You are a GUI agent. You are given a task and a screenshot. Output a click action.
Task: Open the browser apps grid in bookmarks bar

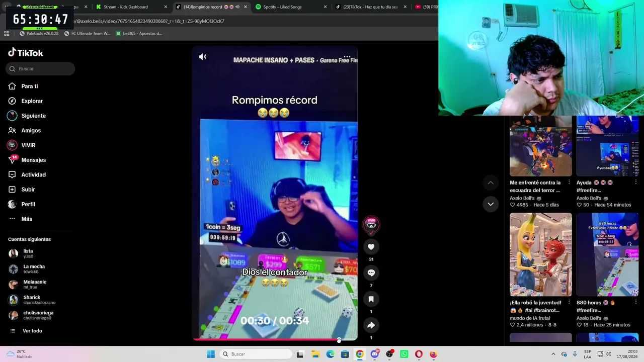tap(7, 34)
